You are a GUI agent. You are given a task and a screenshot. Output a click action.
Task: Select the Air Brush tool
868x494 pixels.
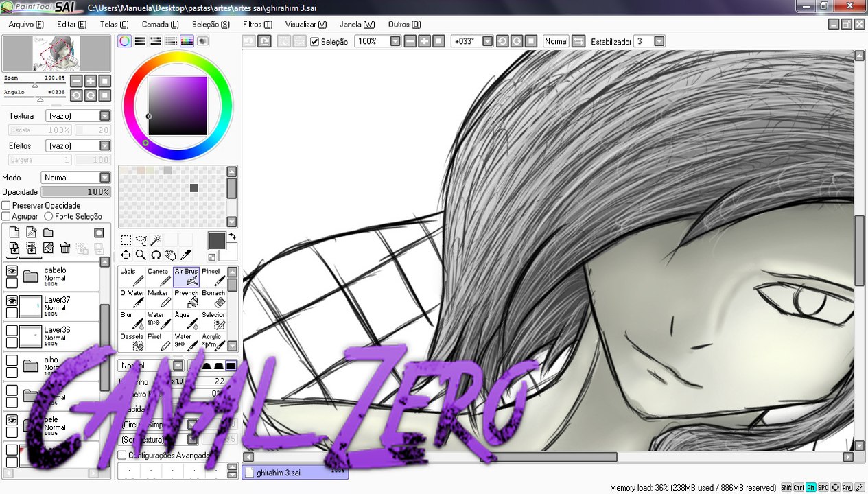point(186,277)
